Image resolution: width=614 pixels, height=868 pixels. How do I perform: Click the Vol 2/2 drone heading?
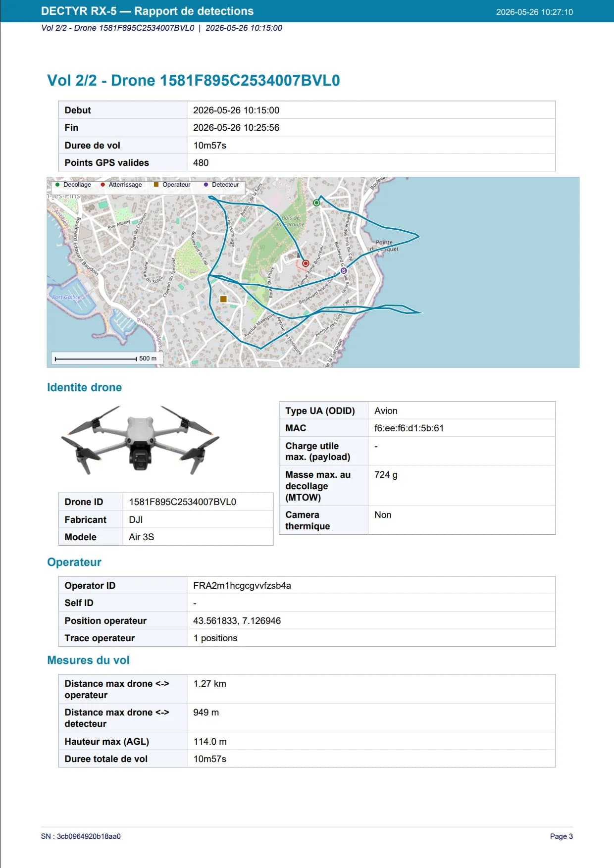193,80
